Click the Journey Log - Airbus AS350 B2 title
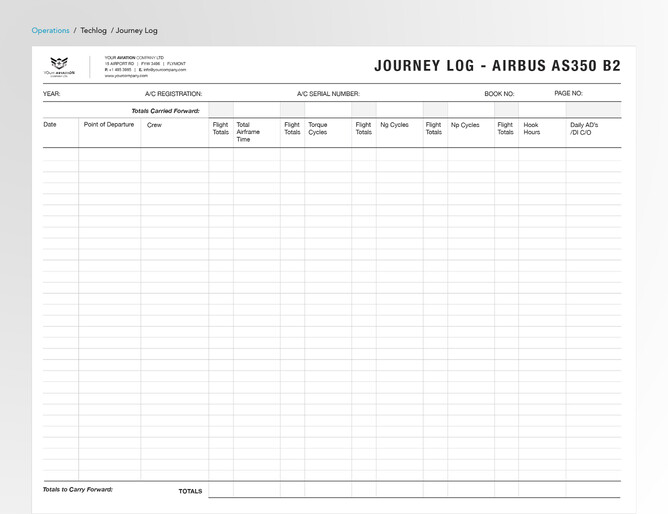Image resolution: width=668 pixels, height=514 pixels. click(497, 66)
